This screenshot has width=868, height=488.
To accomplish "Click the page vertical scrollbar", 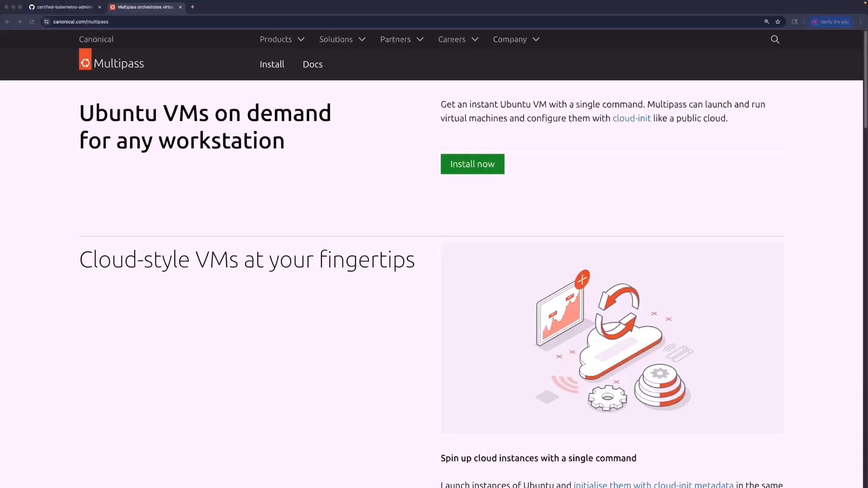I will [865, 79].
